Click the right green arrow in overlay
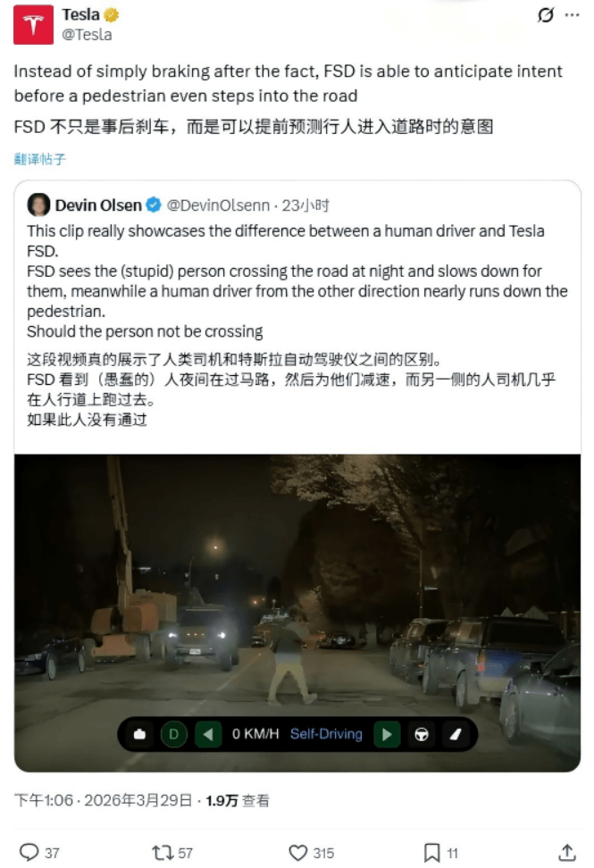 point(387,734)
